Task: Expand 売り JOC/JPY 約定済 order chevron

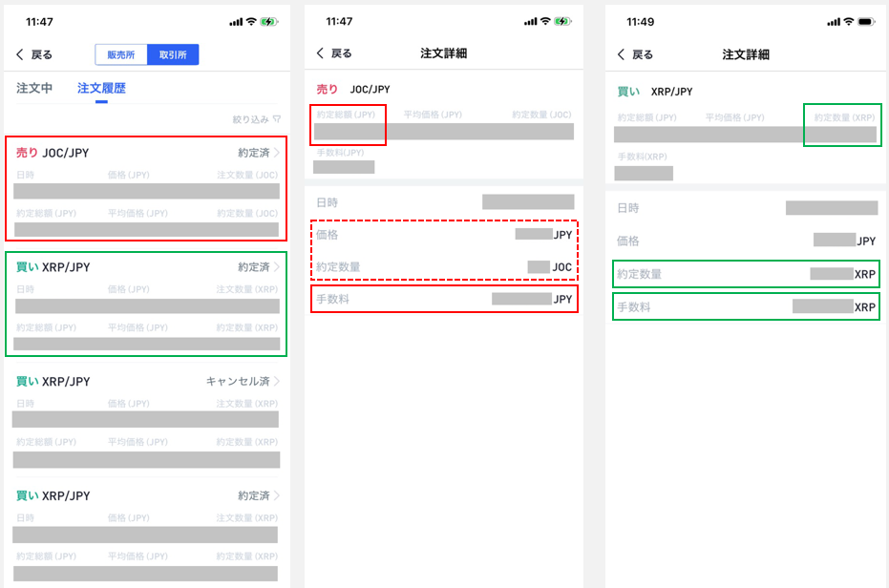Action: [277, 153]
